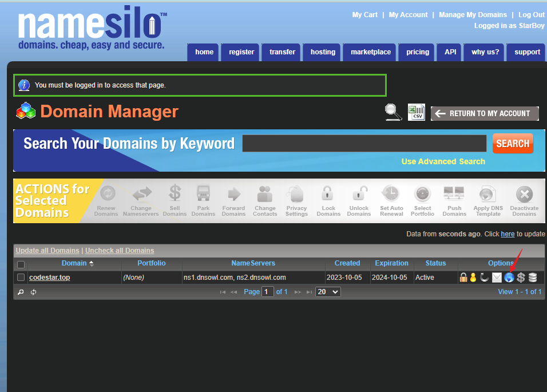Open the transfer tab
547x392 pixels.
click(x=282, y=52)
